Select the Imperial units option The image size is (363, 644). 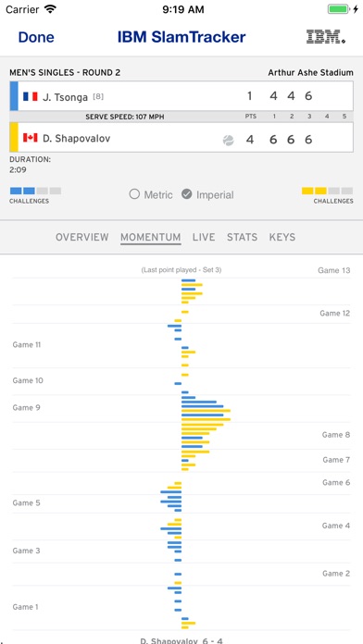point(207,194)
